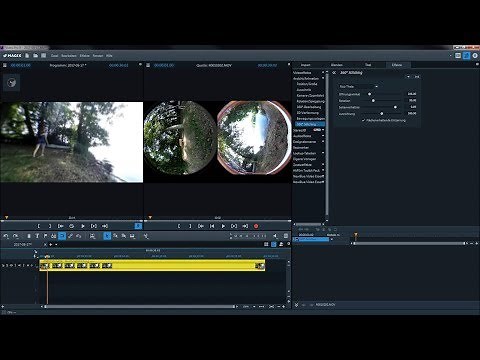Click the yellow video clip on track one

pos(152,266)
